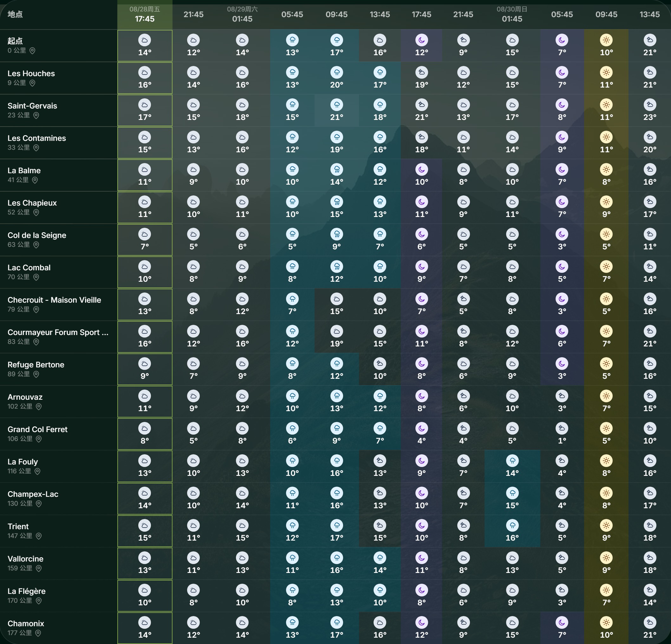
Task: Click the location pin next to Champex-Lac
Action: [39, 504]
